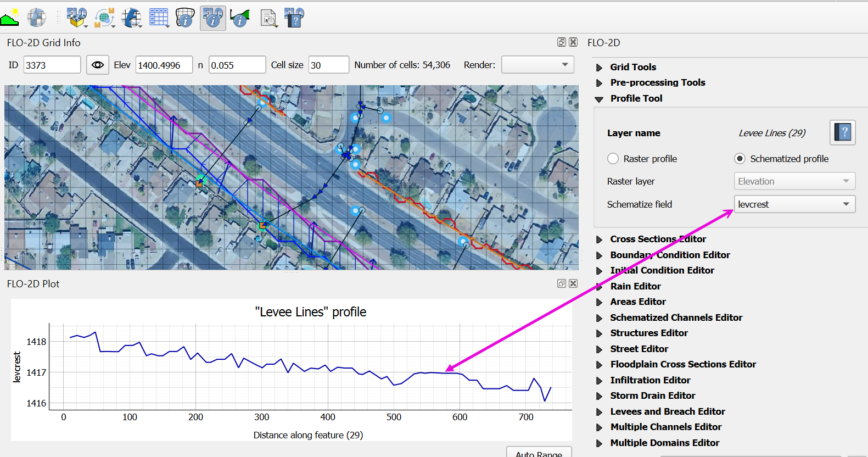This screenshot has height=457, width=868.
Task: Click the active FLO-2D info tool
Action: pyautogui.click(x=212, y=18)
